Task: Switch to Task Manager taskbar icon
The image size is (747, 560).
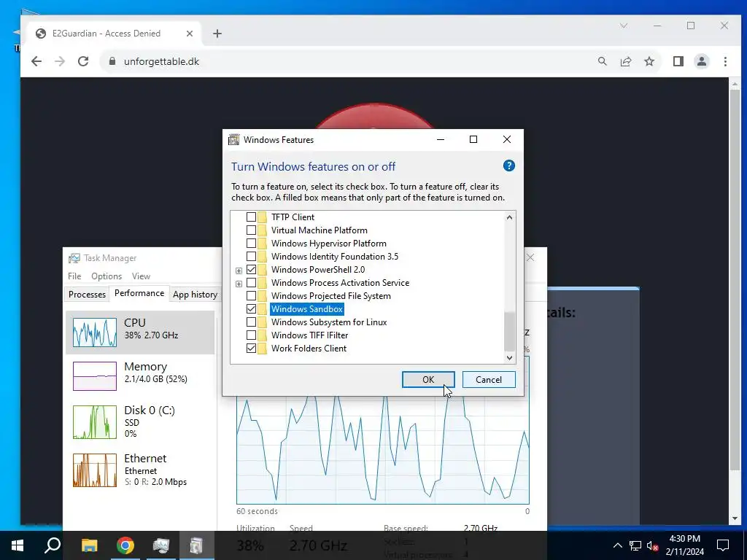Action: 161,545
